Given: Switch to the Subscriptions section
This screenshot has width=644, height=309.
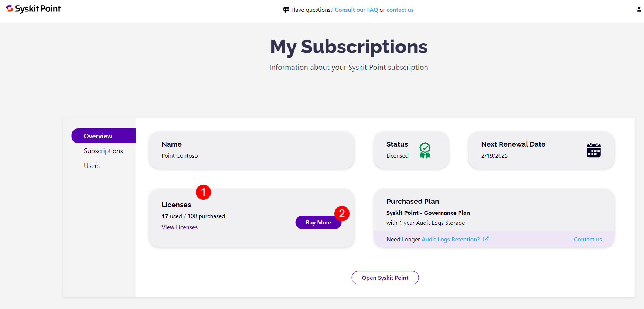Looking at the screenshot, I should (x=103, y=151).
